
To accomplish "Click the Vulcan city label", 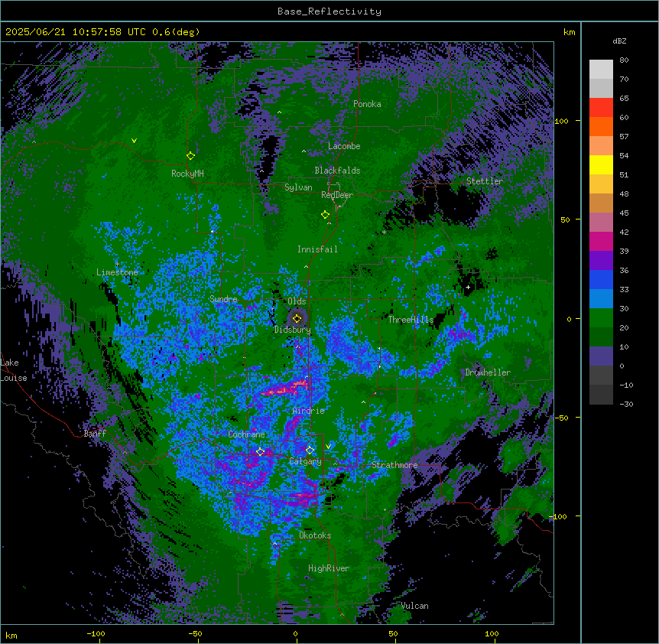I will tap(415, 606).
